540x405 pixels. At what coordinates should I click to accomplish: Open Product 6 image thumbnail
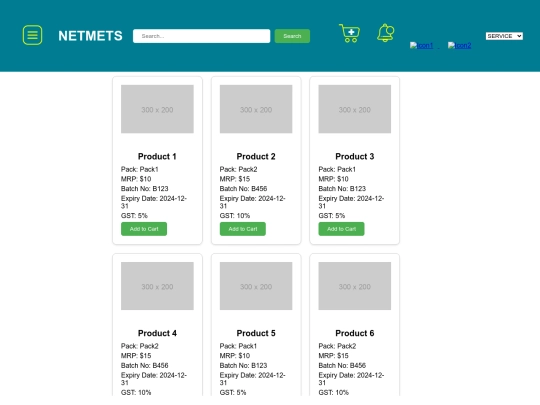355,286
